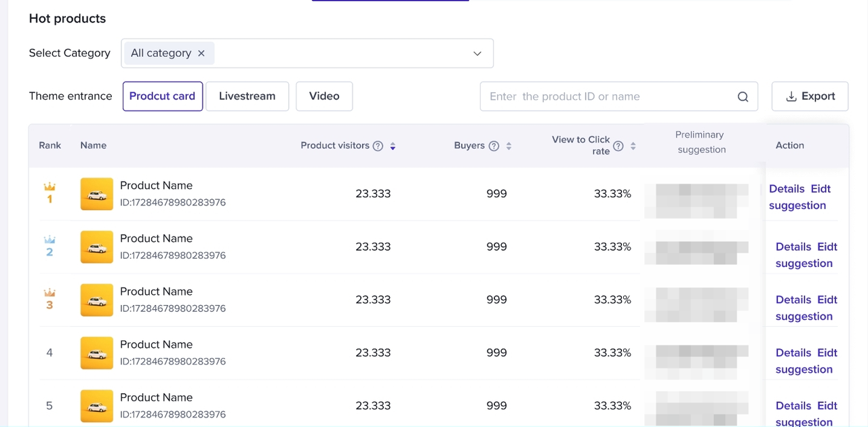This screenshot has height=427, width=868.
Task: Click the Export button
Action: click(810, 96)
